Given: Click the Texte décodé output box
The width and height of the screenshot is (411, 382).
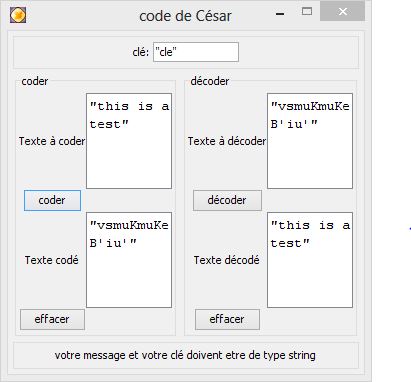Looking at the screenshot, I should click(310, 260).
